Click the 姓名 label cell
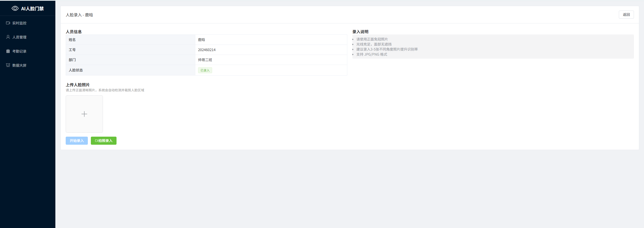Viewport: 644px width, 228px height. point(130,40)
